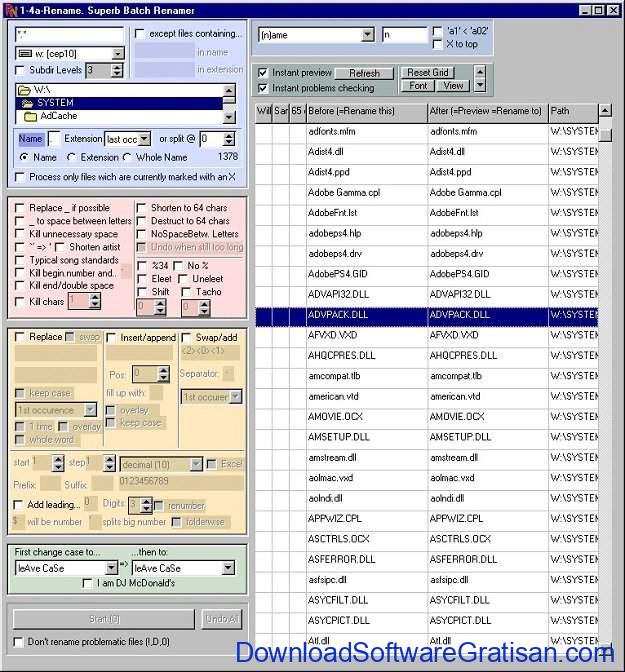The width and height of the screenshot is (625, 672).
Task: Click the View button
Action: pos(453,85)
